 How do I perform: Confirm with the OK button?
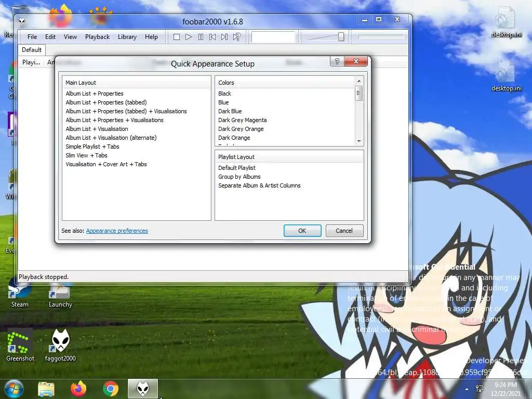click(302, 231)
